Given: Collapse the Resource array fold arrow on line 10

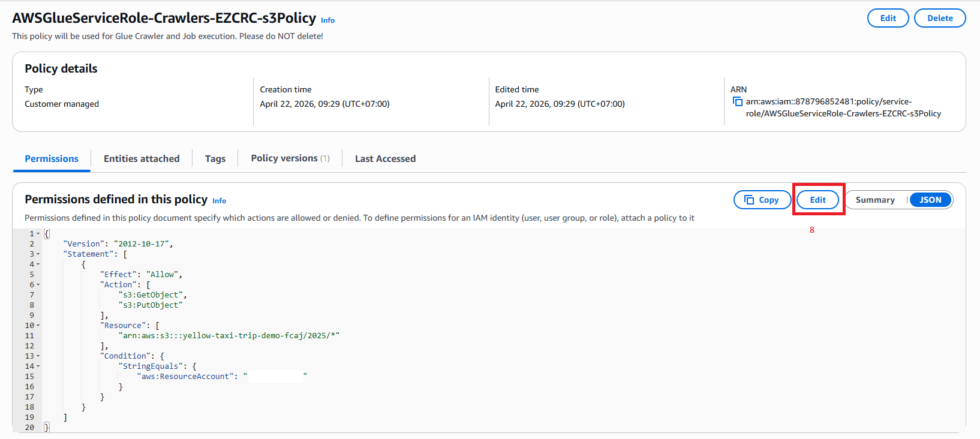Looking at the screenshot, I should (38, 326).
